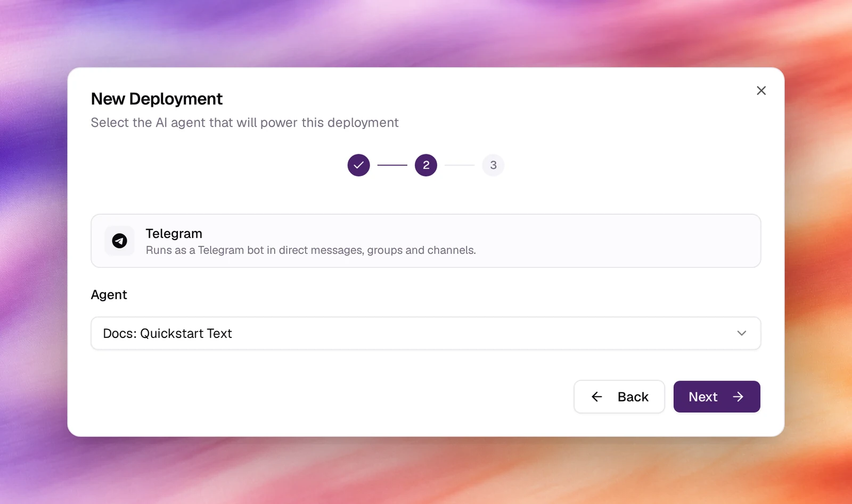Viewport: 852px width, 504px height.
Task: Click the "Agent" field label
Action: [109, 295]
